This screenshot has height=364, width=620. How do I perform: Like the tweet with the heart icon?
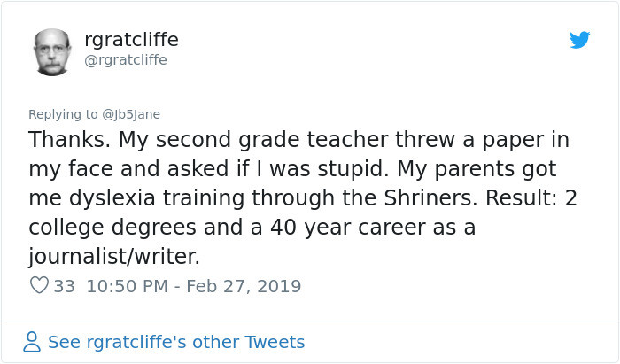point(39,286)
